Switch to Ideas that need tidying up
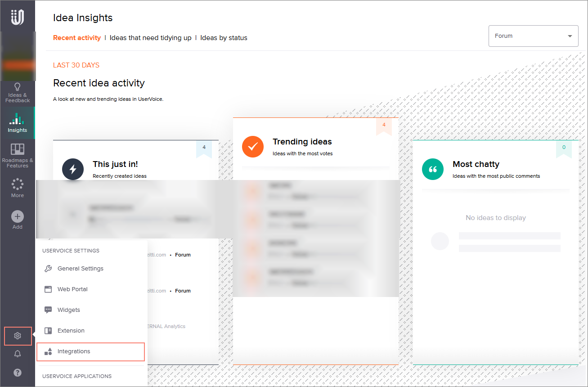The image size is (588, 387). click(150, 38)
